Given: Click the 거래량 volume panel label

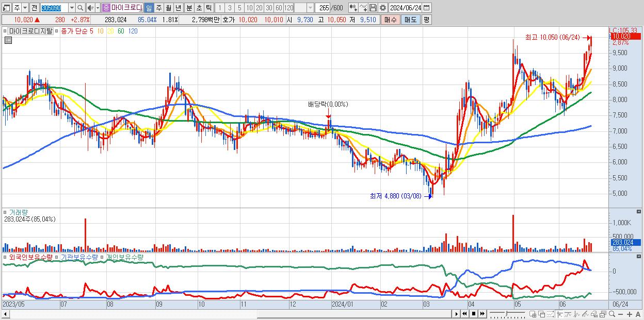Looking at the screenshot, I should coord(18,212).
